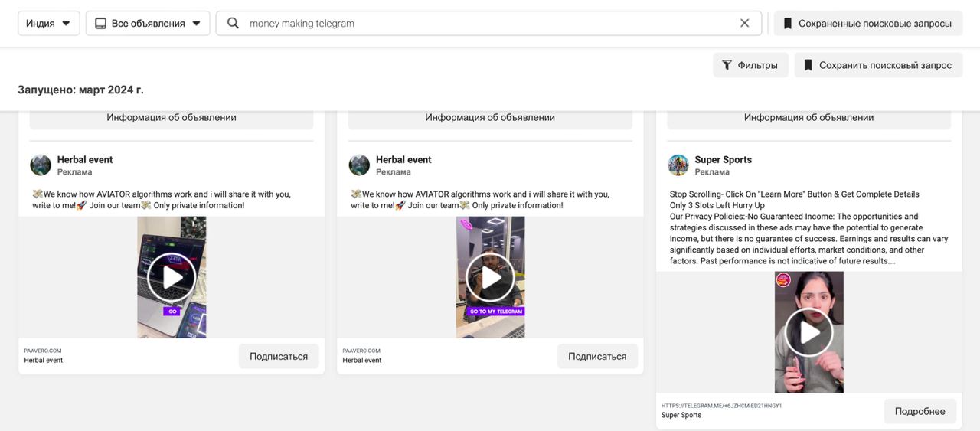Play the first Herbal event laptop video
This screenshot has width=980, height=431.
[171, 277]
